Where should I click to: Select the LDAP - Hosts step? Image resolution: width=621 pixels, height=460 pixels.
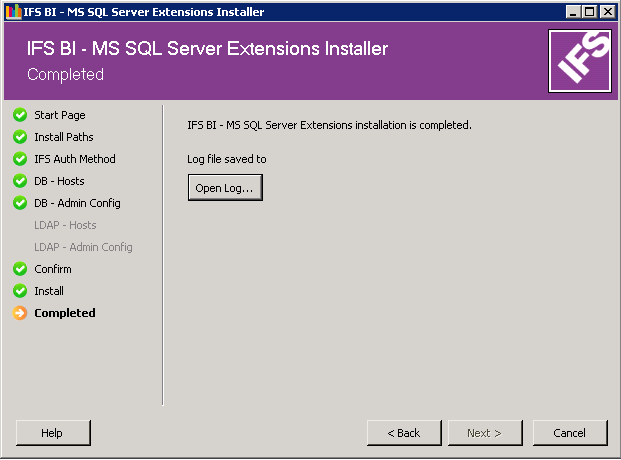coord(65,225)
